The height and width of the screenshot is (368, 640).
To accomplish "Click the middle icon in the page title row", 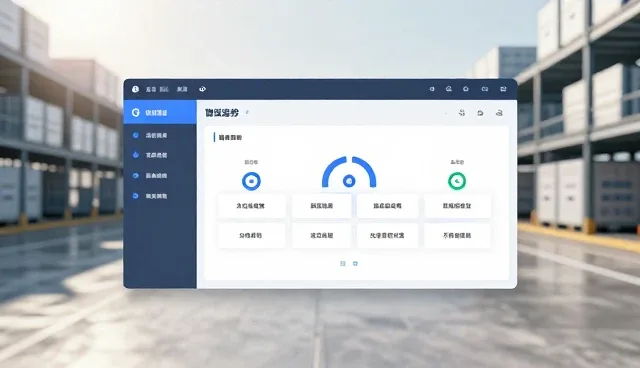I will (480, 113).
